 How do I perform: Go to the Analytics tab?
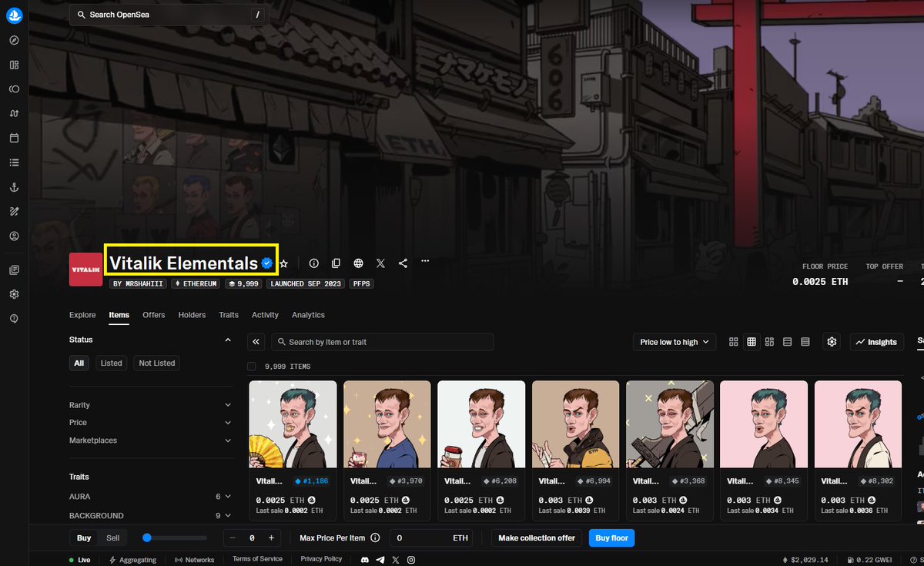[308, 315]
